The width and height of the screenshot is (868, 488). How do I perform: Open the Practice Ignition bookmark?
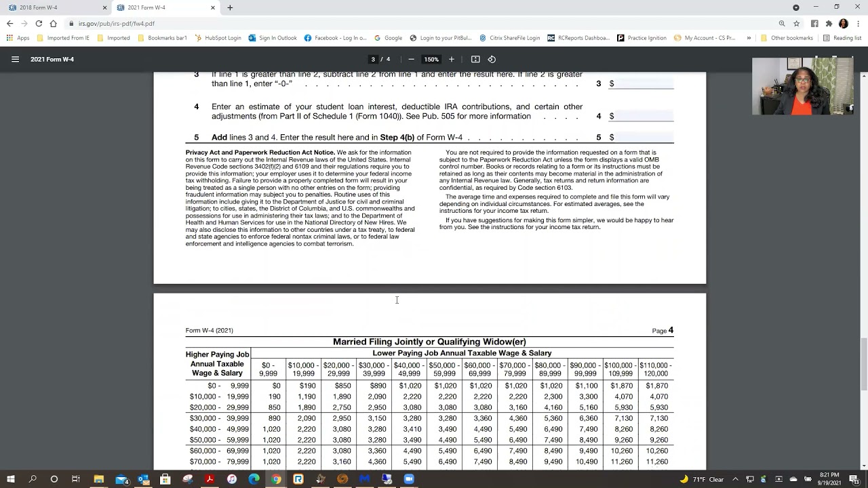click(x=642, y=38)
